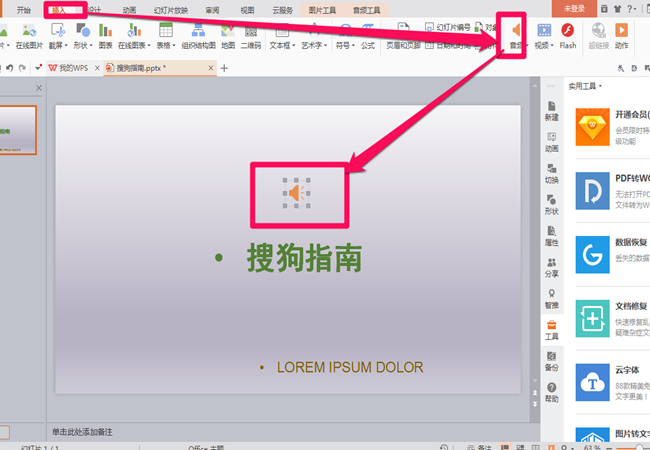Insert a map (地图)
The image size is (650, 450).
point(228,36)
